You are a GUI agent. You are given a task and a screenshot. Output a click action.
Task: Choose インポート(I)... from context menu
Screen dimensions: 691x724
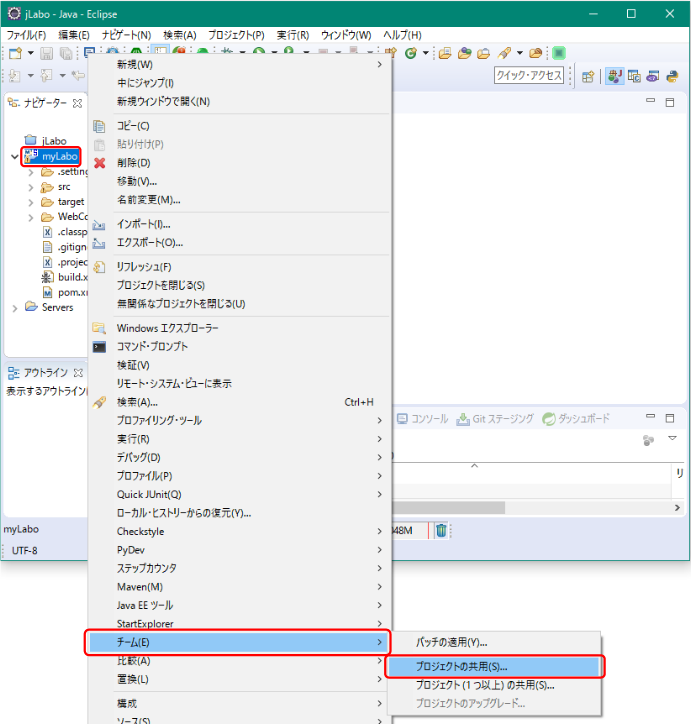(x=239, y=224)
